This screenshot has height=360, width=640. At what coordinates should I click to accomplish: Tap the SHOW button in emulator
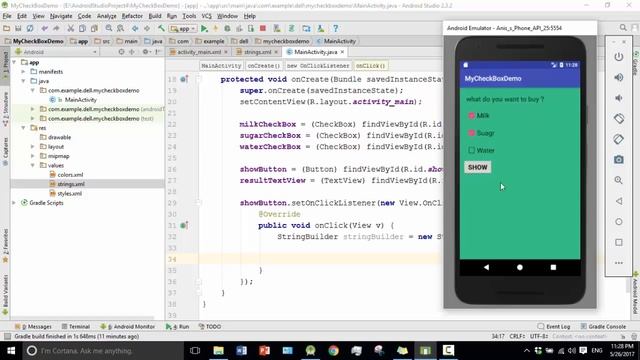click(x=478, y=167)
